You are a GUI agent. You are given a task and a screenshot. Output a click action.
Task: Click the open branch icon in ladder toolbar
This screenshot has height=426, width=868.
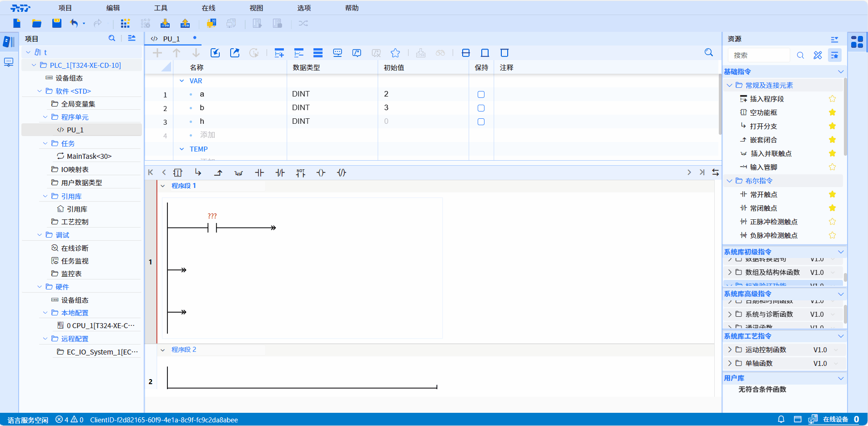[198, 172]
